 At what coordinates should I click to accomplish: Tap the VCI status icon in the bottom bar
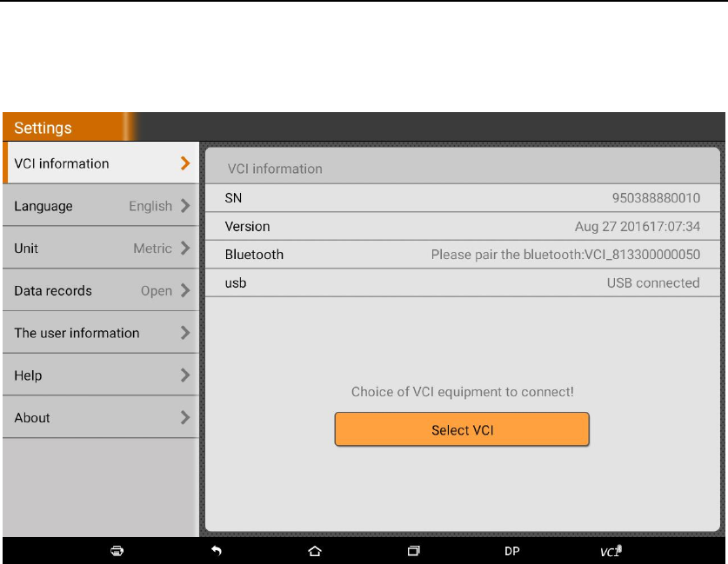611,551
